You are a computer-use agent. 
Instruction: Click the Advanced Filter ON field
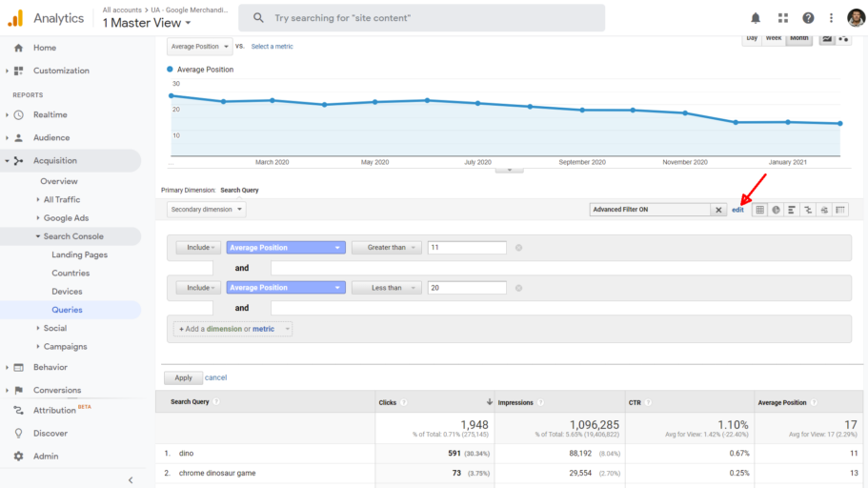coord(650,210)
